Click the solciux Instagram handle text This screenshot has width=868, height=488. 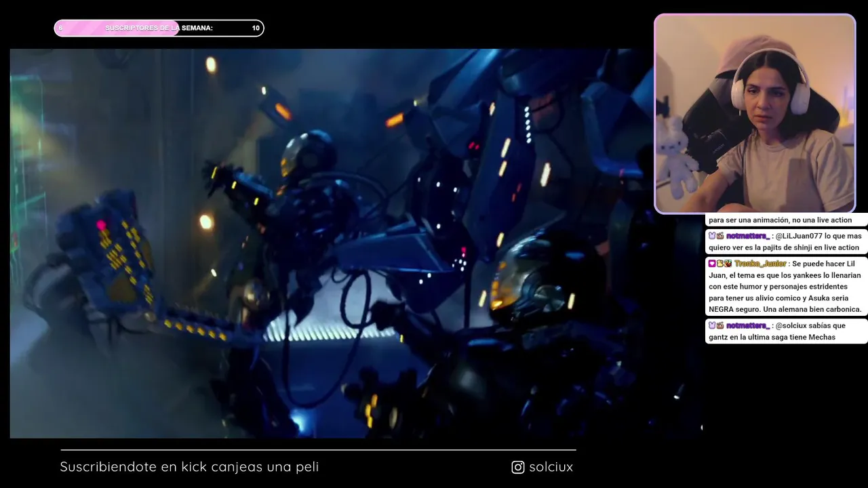click(x=551, y=467)
